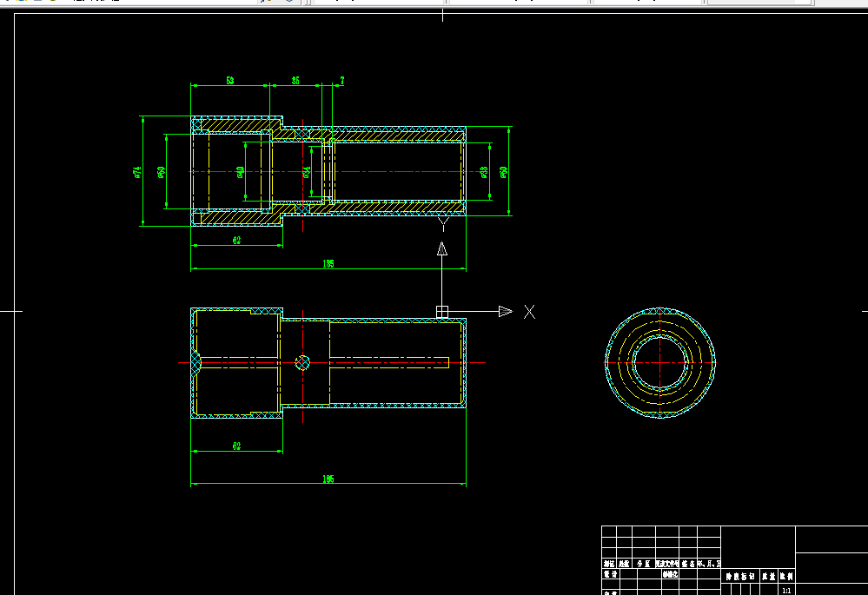Select the 185 dimension under the lower outline view

click(x=328, y=479)
